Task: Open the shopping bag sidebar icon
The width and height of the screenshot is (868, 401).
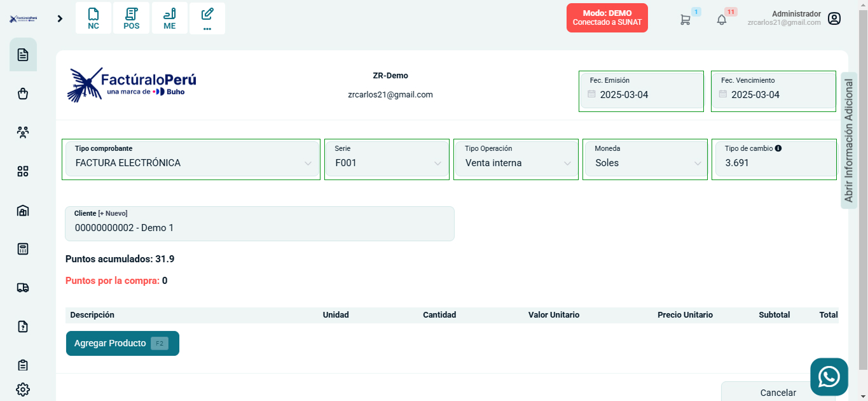Action: (23, 94)
